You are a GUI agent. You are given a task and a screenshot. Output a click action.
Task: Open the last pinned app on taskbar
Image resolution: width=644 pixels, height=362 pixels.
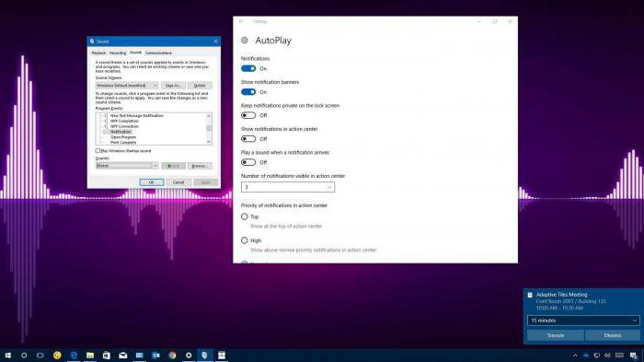[x=222, y=355]
